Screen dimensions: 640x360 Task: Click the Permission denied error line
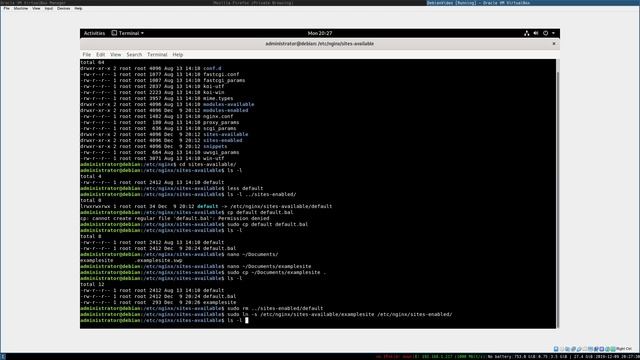pyautogui.click(x=175, y=218)
